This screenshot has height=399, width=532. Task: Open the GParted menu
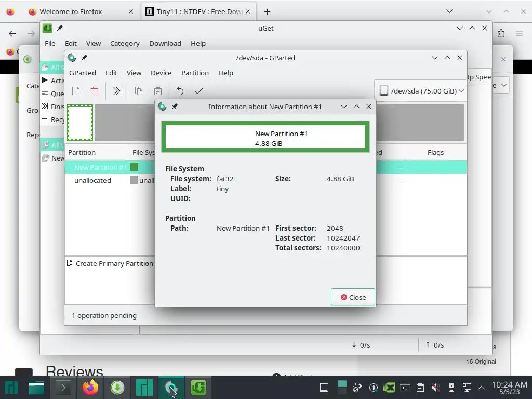coord(83,73)
